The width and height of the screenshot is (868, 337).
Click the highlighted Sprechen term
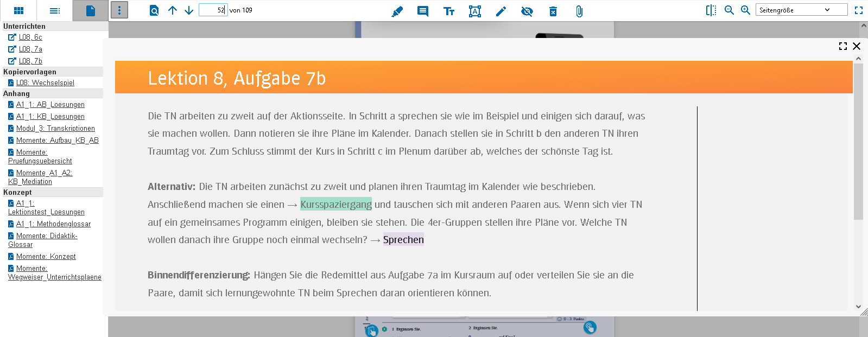pos(403,239)
